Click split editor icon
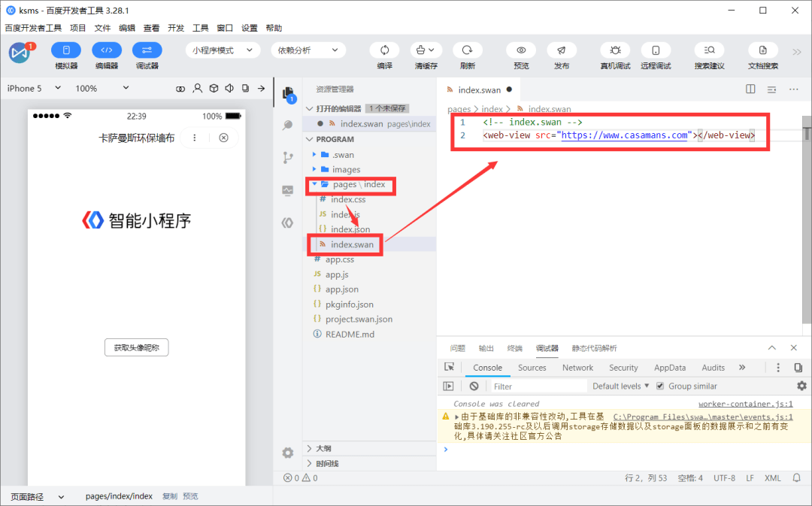The width and height of the screenshot is (812, 506). point(750,89)
